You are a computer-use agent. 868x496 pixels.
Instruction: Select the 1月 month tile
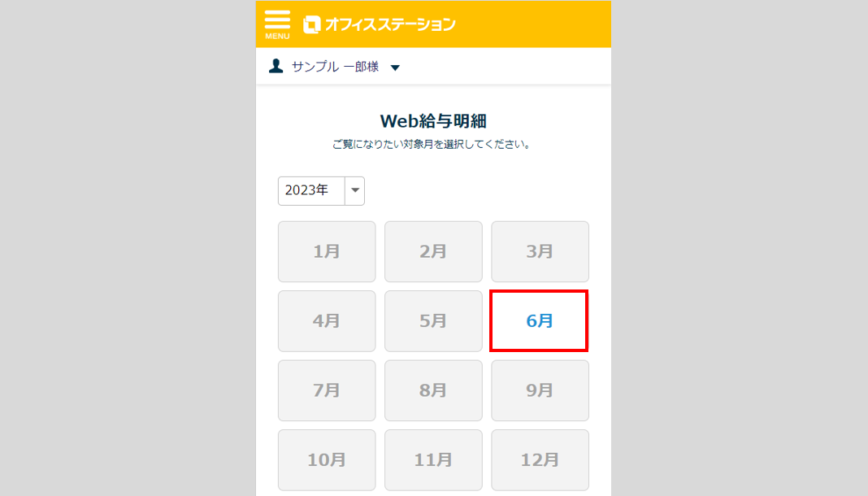[x=327, y=251]
